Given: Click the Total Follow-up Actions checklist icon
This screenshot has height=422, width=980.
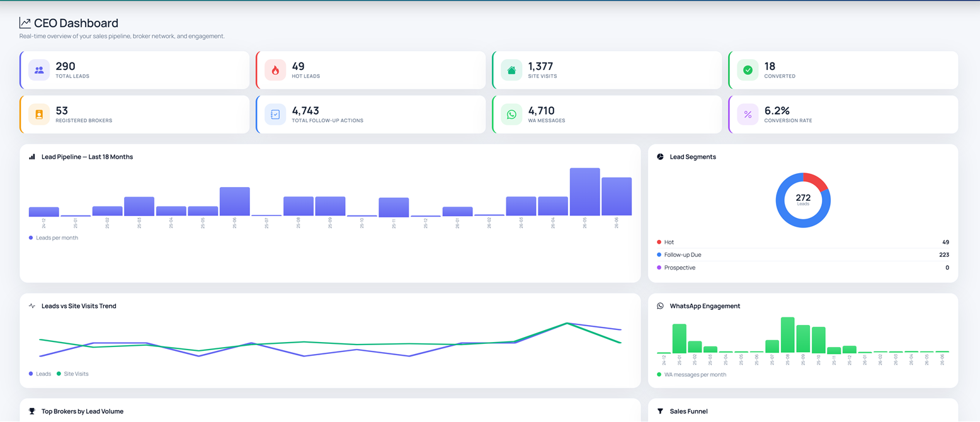Looking at the screenshot, I should point(275,115).
